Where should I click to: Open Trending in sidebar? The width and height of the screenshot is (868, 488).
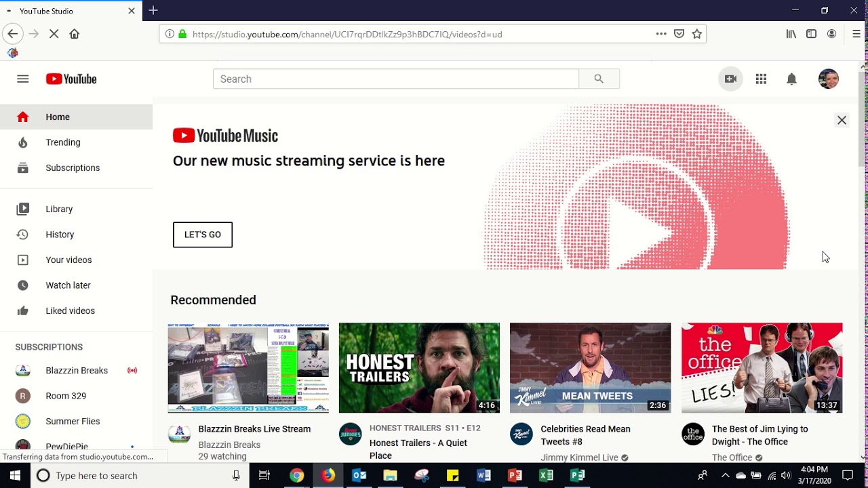click(76, 142)
